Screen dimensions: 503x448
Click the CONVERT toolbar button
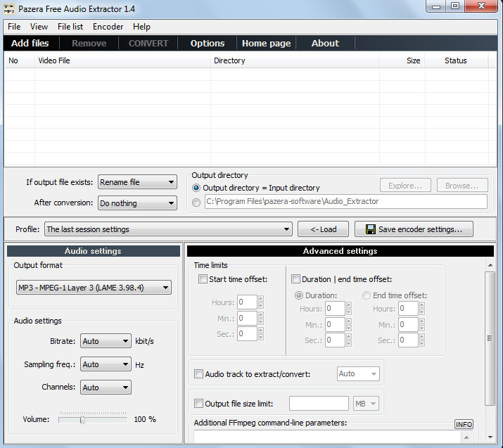[148, 44]
